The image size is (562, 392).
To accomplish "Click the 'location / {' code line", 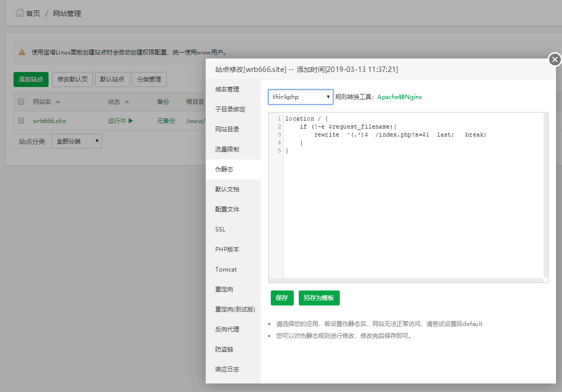I will [x=307, y=119].
